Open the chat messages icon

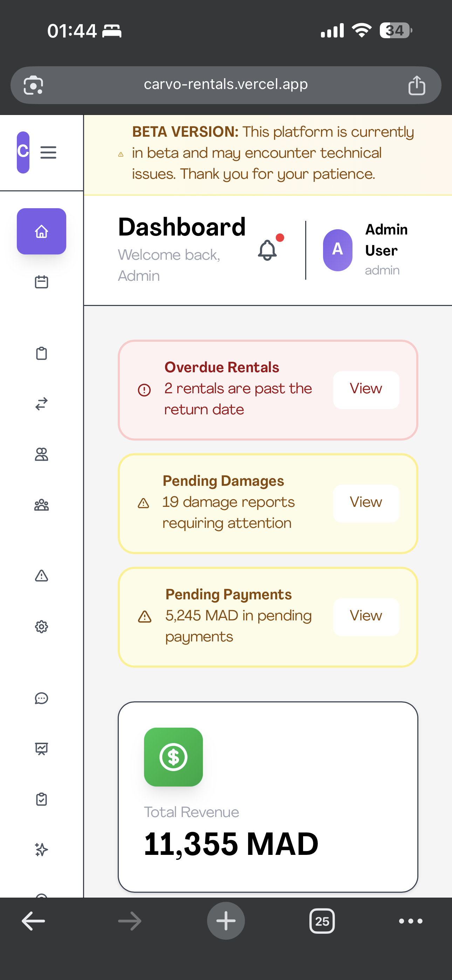(42, 699)
